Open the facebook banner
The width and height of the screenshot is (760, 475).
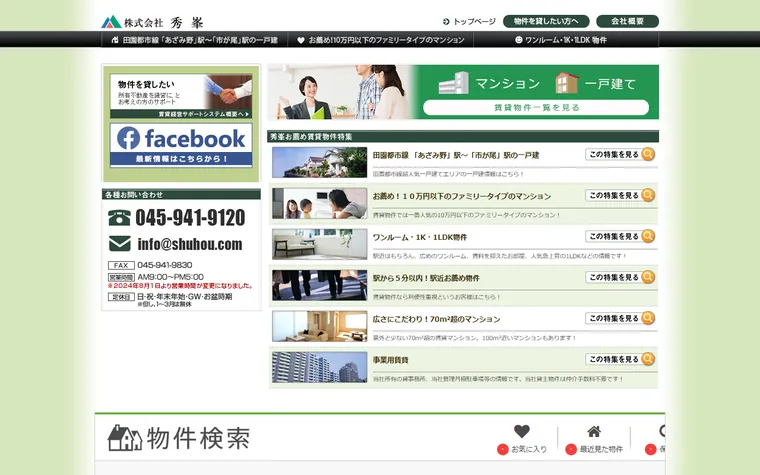coord(181,145)
